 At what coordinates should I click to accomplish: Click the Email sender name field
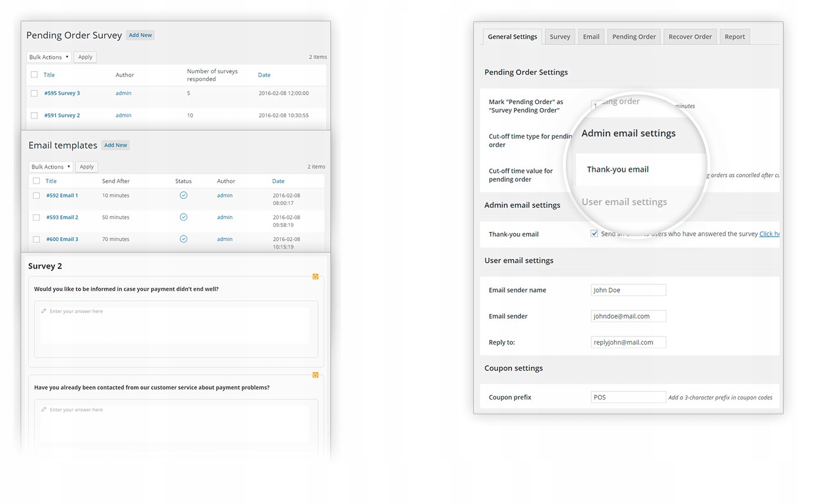pos(628,290)
